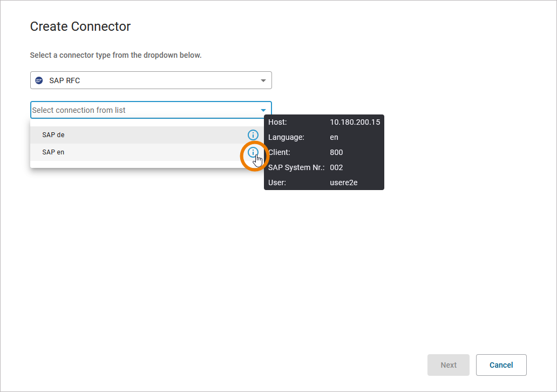Screen dimensions: 557x392
Task: Select the SAP de connection
Action: click(x=53, y=135)
